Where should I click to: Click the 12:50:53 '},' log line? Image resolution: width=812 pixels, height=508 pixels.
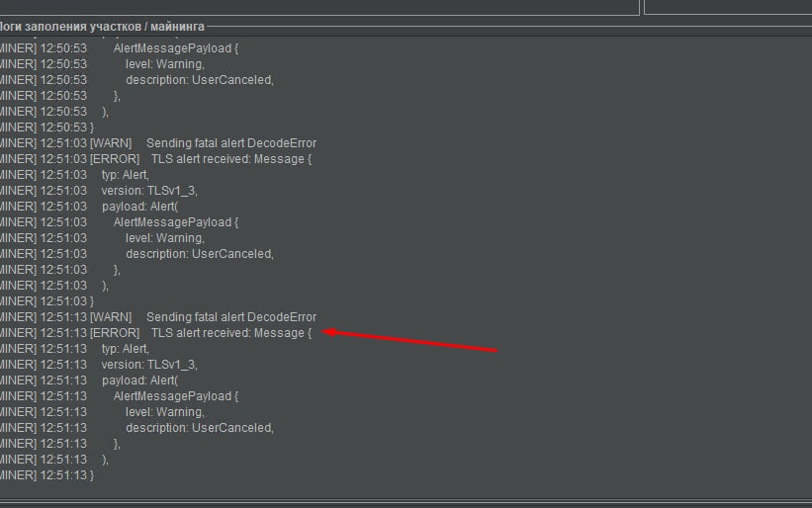click(60, 96)
